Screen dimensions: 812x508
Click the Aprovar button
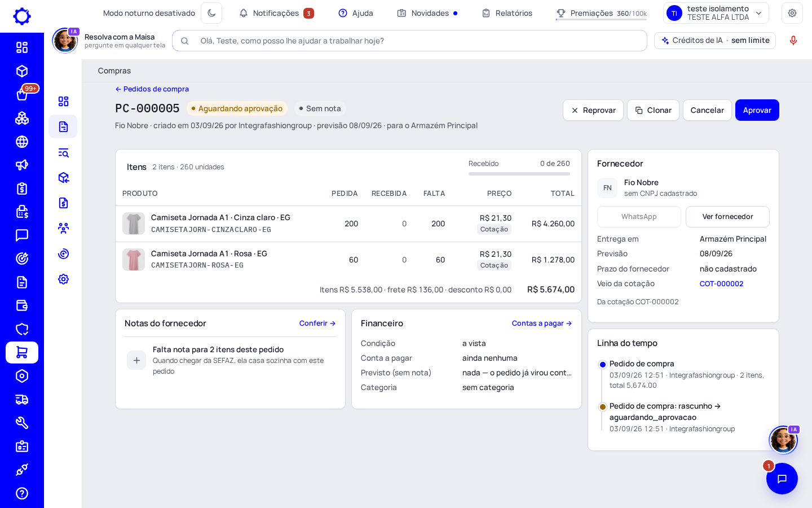click(x=757, y=110)
